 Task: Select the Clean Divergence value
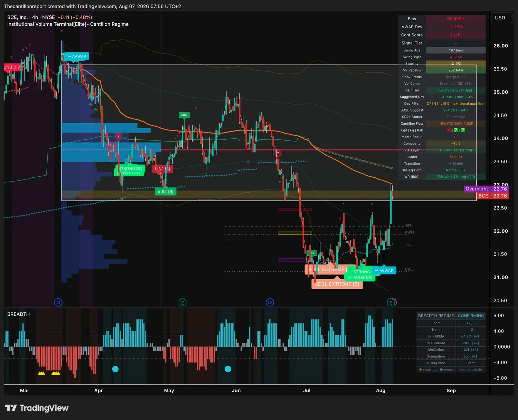tap(471, 363)
